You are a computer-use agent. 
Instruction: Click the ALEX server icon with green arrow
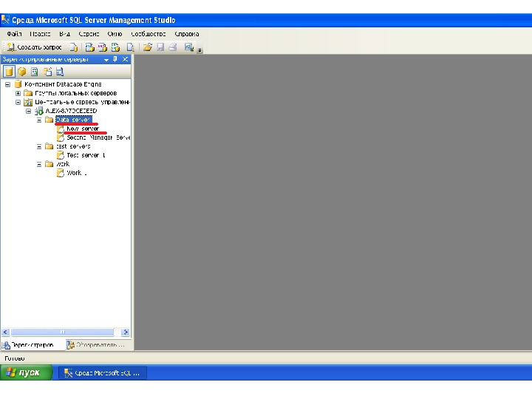pos(39,111)
